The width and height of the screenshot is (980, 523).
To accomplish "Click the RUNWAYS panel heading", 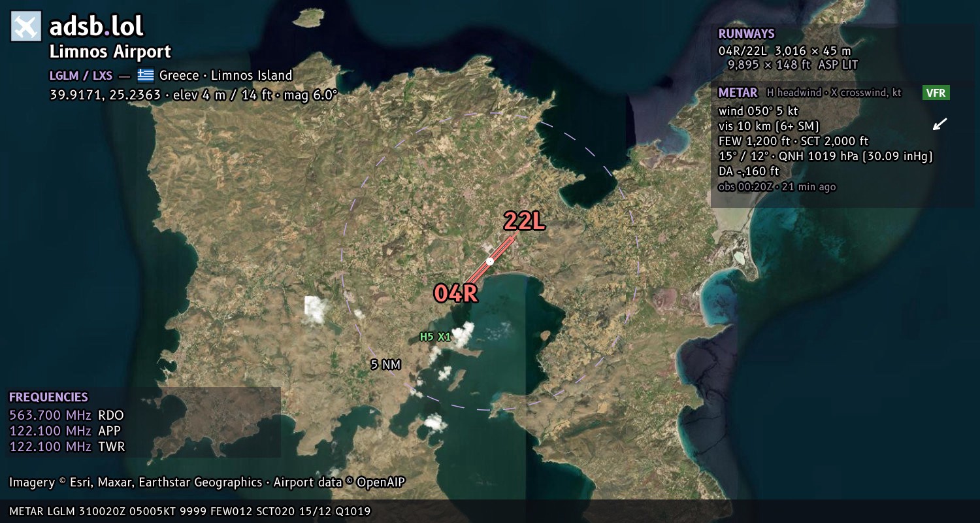I will (x=746, y=34).
